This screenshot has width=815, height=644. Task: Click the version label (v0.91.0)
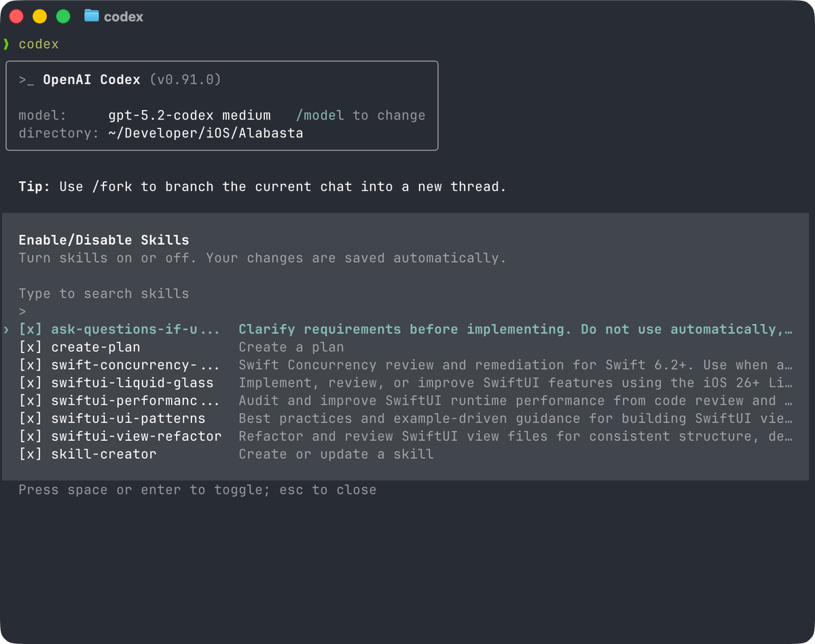pyautogui.click(x=185, y=80)
